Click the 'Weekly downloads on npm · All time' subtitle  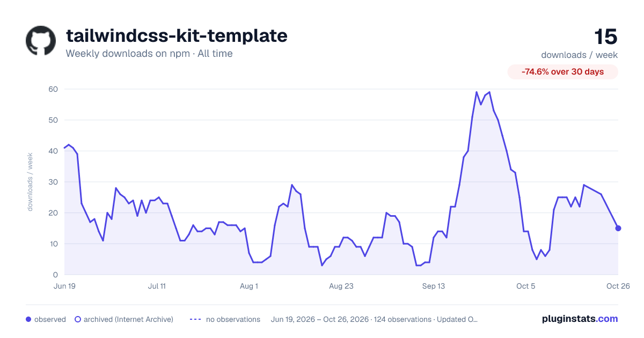149,54
